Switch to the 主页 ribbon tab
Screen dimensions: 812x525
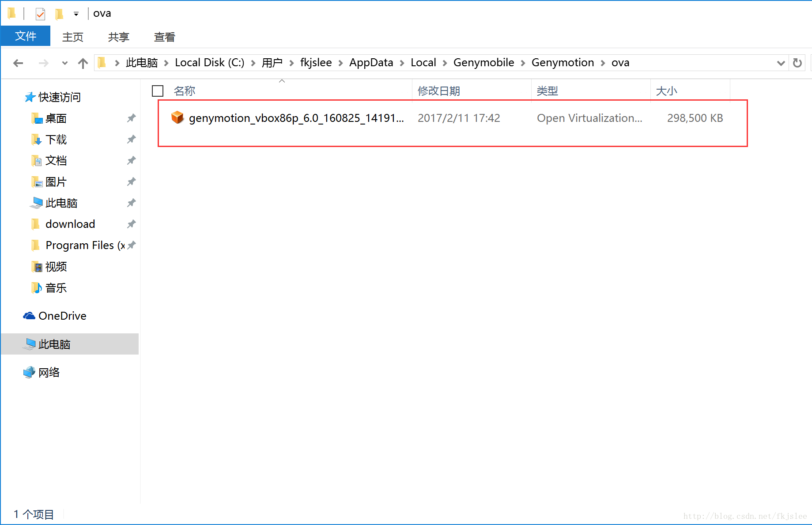[x=73, y=37]
